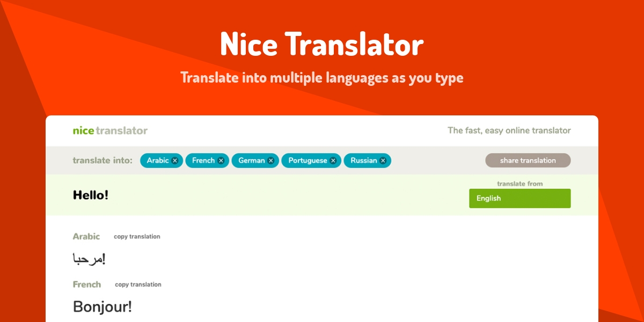Image resolution: width=644 pixels, height=322 pixels.
Task: Select the Arabic language pill label
Action: click(x=158, y=160)
